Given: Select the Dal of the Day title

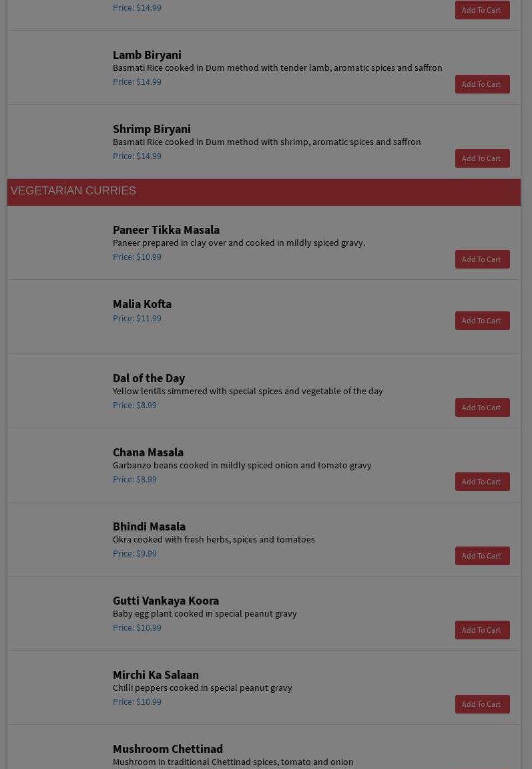Looking at the screenshot, I should point(149,378).
